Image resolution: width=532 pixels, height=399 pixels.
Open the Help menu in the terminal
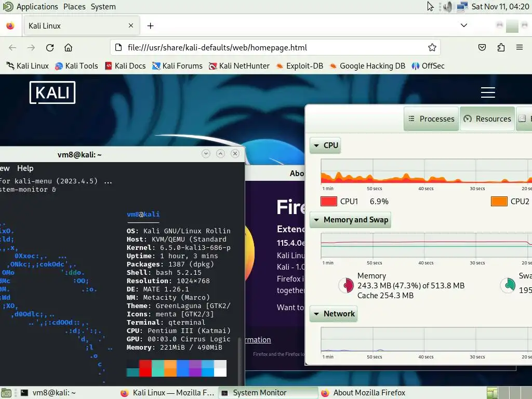25,168
